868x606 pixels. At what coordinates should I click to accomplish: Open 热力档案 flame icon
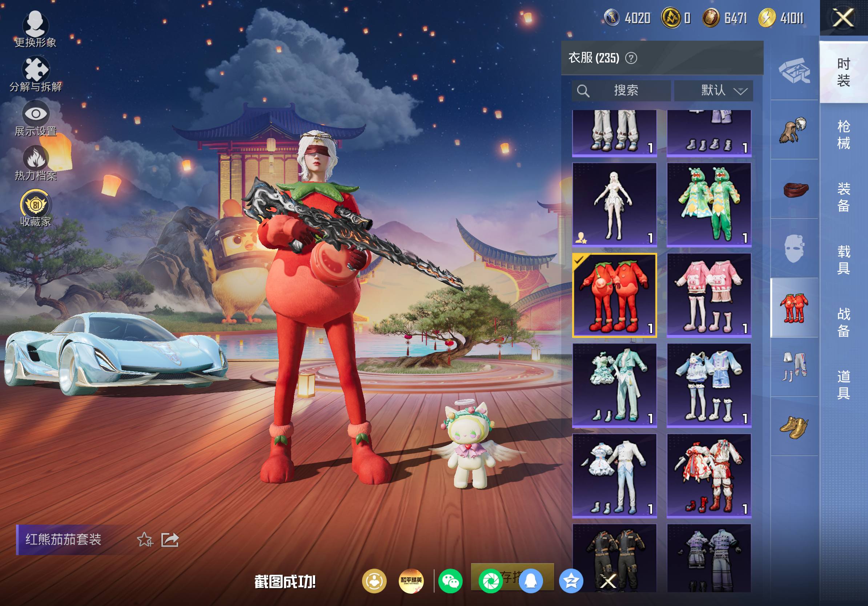(35, 163)
